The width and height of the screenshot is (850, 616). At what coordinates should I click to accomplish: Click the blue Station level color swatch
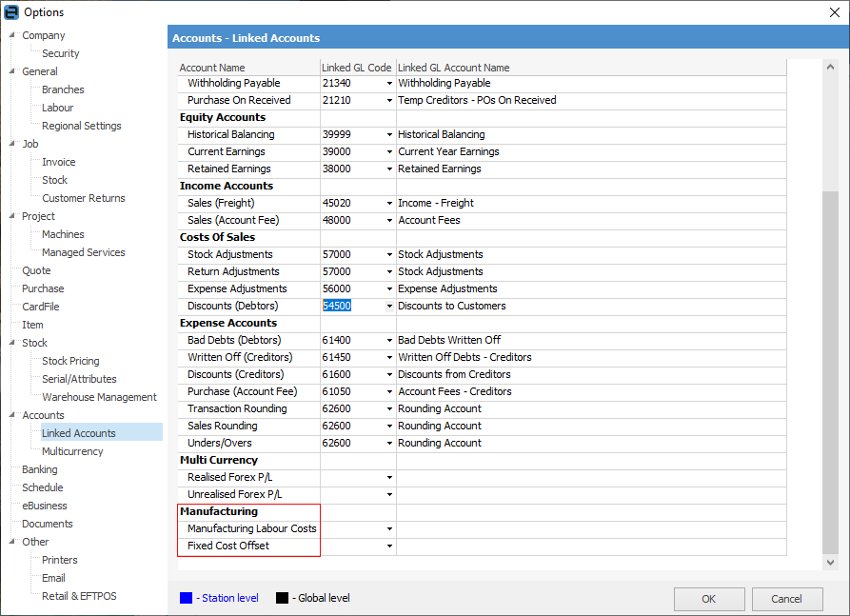(186, 597)
